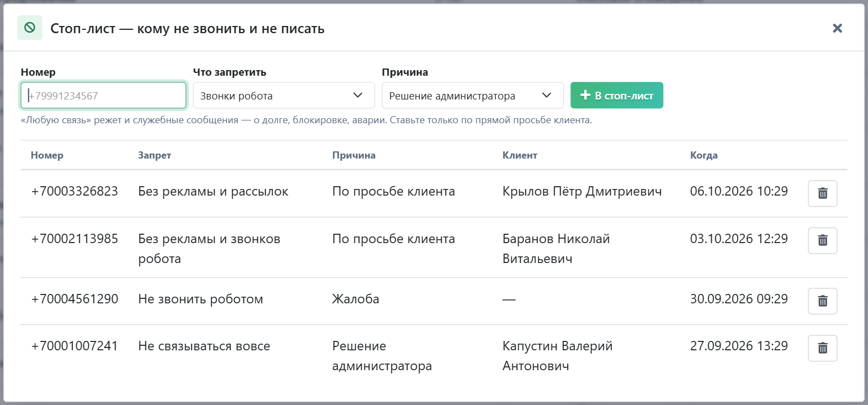Delete the +70003326823 stop-list entry

point(822,193)
